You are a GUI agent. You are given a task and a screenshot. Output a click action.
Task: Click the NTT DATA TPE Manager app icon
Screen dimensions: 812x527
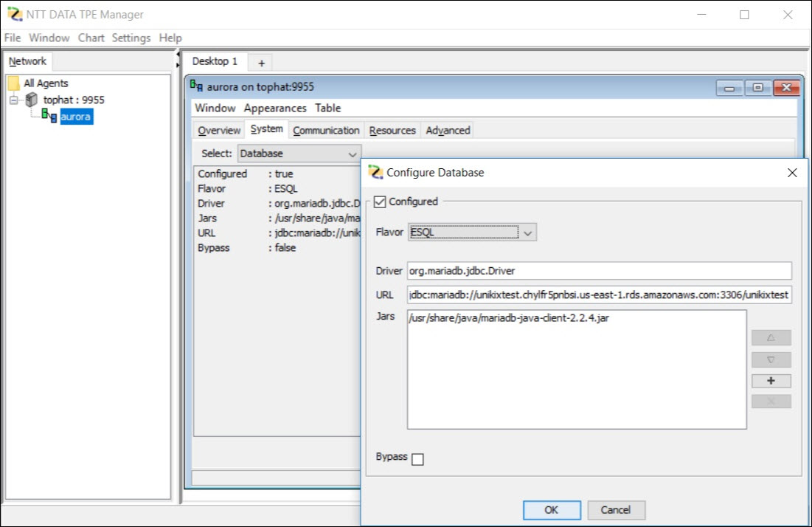15,14
